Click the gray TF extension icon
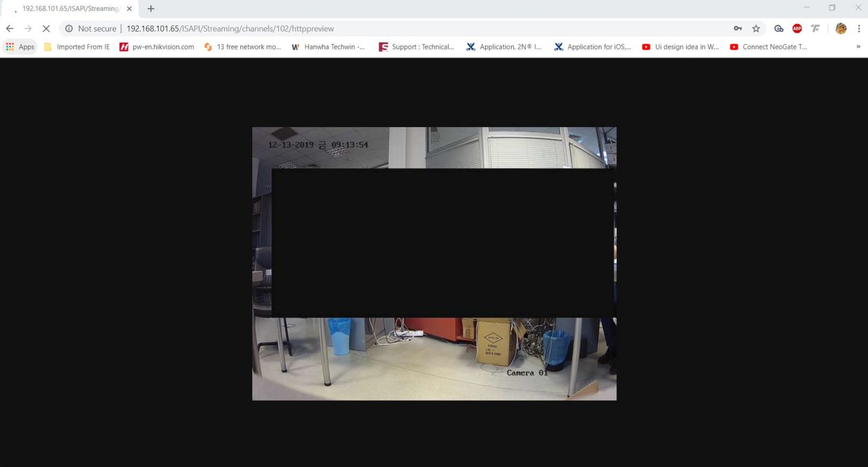868x467 pixels. [815, 29]
